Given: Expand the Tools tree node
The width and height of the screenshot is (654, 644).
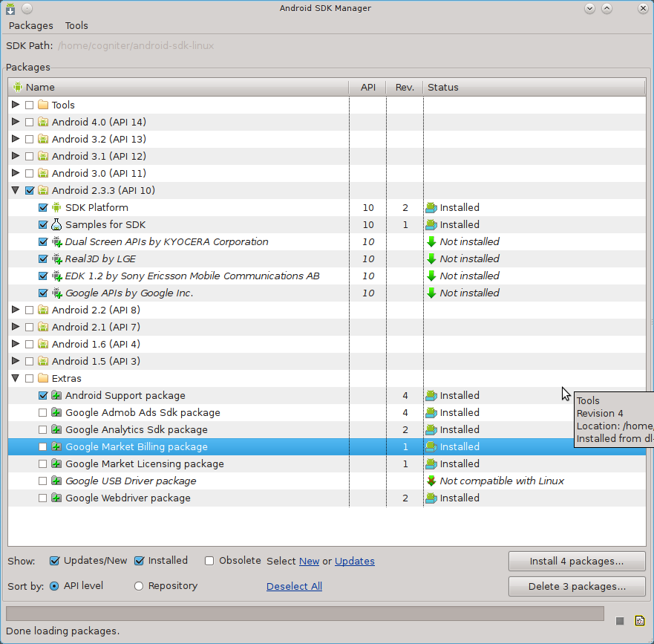Looking at the screenshot, I should 16,104.
